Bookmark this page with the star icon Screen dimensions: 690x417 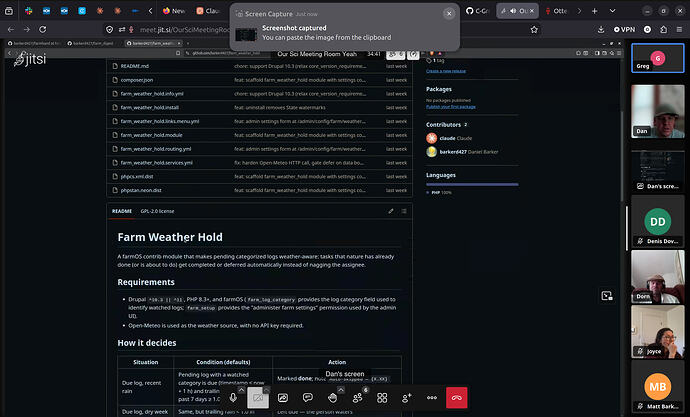tap(534, 29)
